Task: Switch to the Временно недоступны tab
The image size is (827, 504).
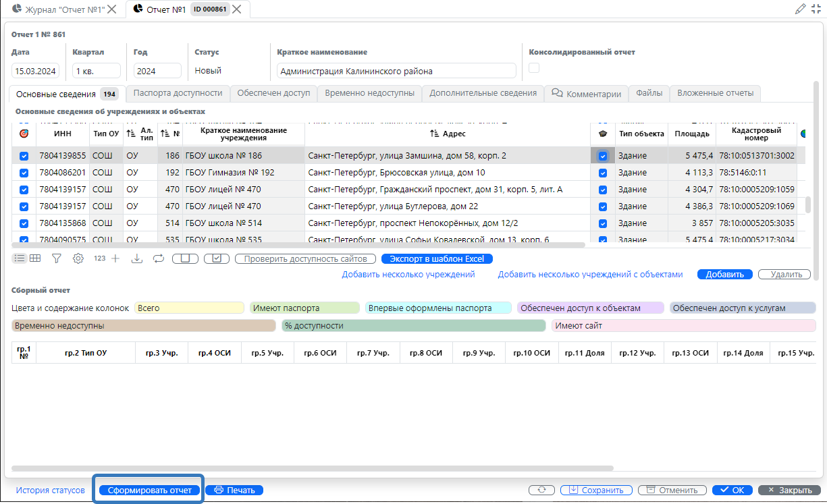Action: [369, 93]
